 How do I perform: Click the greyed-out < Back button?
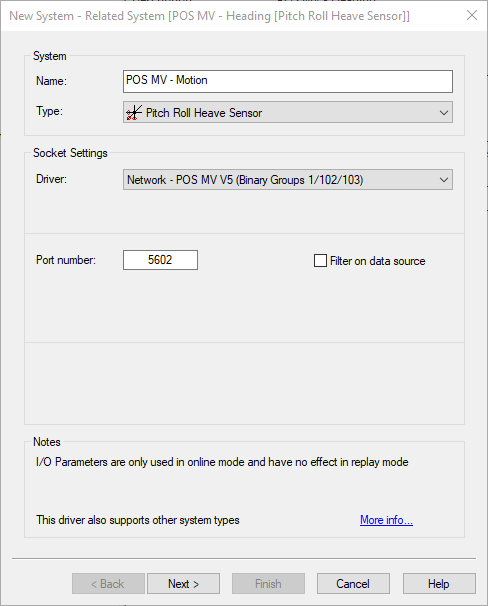click(108, 584)
